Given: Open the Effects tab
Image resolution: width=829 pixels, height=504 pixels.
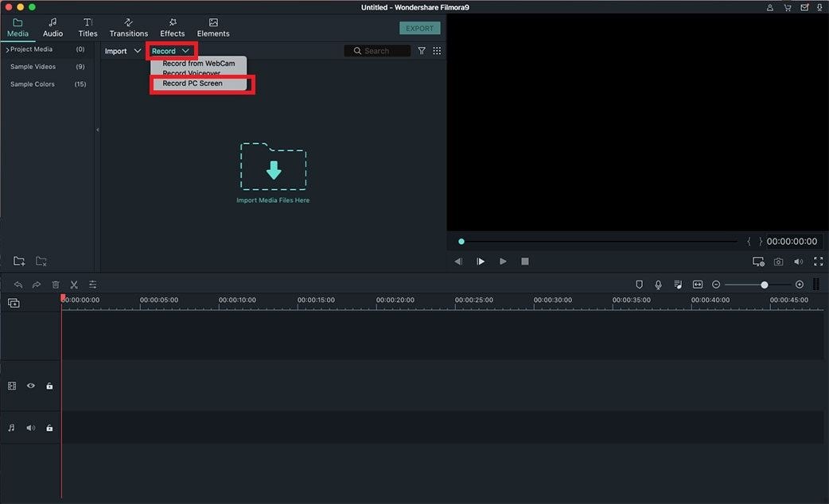Looking at the screenshot, I should pyautogui.click(x=173, y=28).
